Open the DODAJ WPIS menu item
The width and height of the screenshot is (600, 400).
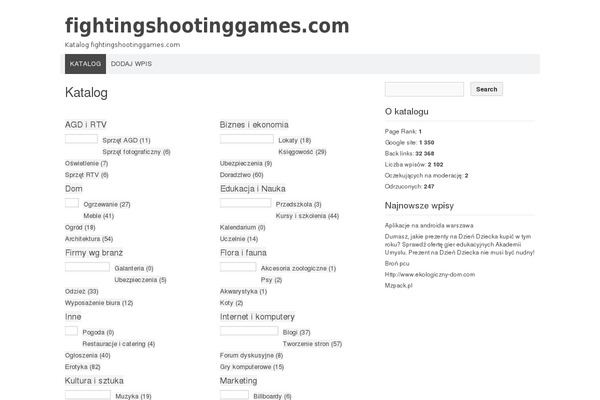tap(131, 64)
